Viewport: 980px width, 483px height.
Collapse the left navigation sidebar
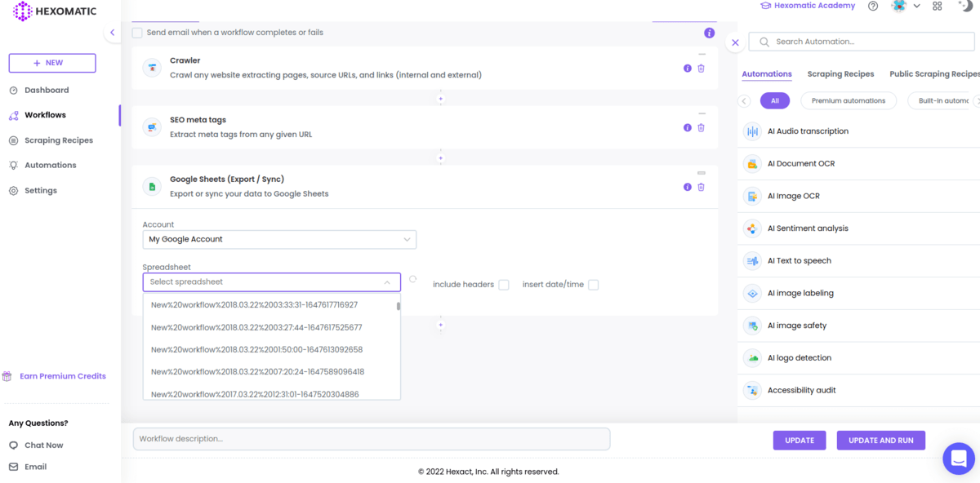112,32
